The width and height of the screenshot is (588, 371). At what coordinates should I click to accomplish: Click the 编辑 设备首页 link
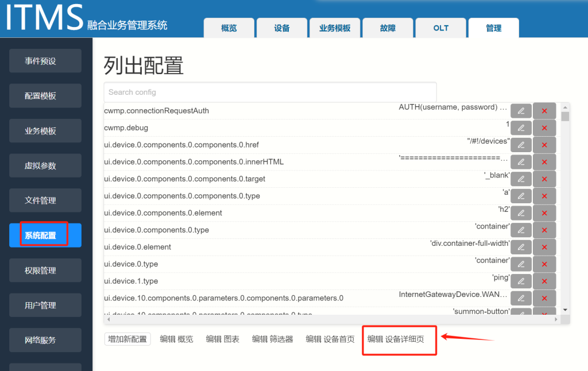[x=330, y=339]
